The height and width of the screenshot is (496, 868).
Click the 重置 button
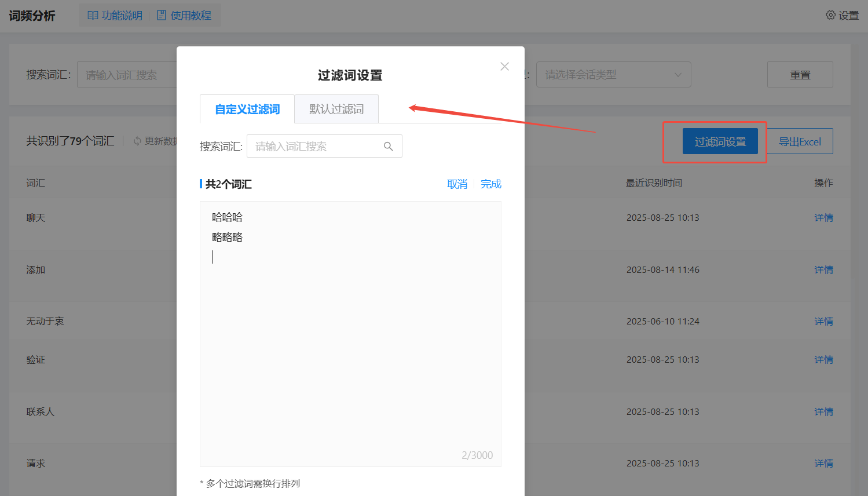[x=800, y=75]
